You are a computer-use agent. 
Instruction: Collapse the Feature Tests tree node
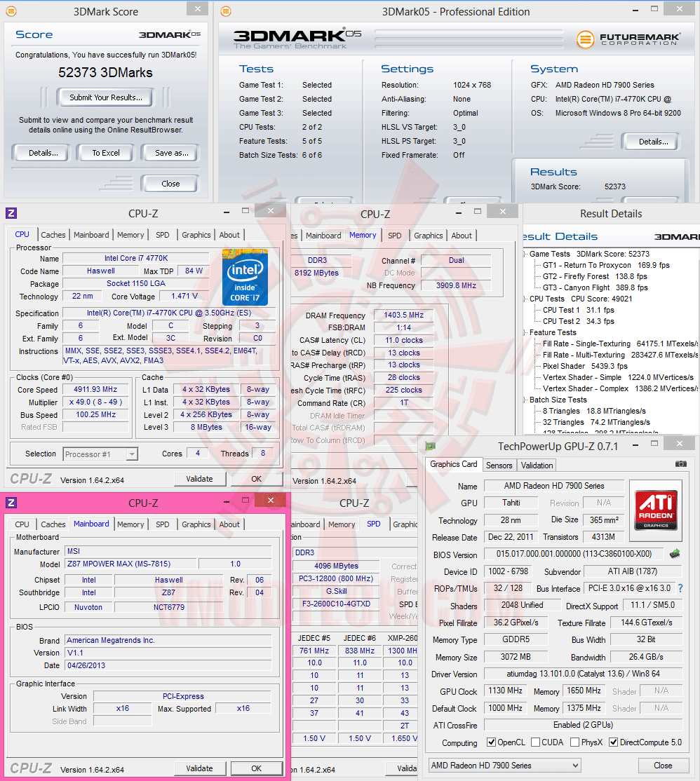(x=525, y=332)
